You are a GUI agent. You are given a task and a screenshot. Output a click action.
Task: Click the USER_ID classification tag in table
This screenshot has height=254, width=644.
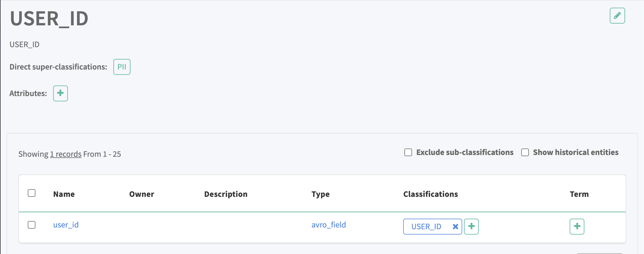(x=426, y=227)
